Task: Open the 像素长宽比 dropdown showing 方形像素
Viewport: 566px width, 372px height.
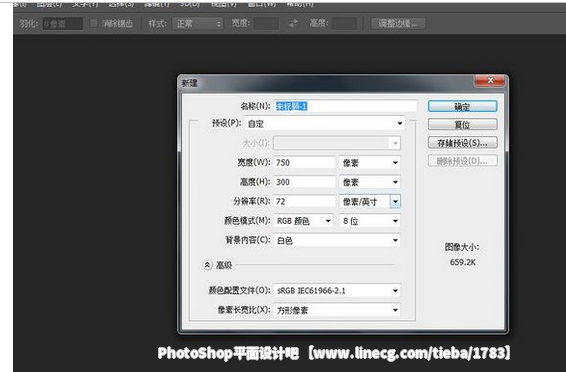Action: (337, 310)
